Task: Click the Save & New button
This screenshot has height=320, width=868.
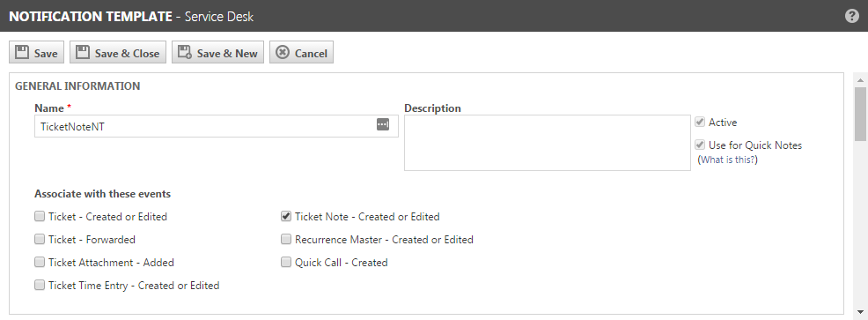Action: 218,53
